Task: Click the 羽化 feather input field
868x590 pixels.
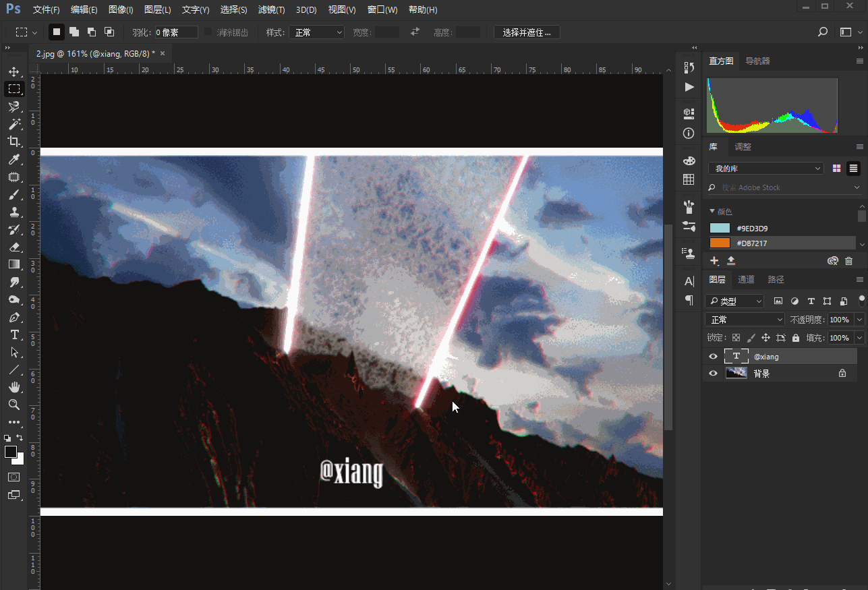Action: coord(176,32)
